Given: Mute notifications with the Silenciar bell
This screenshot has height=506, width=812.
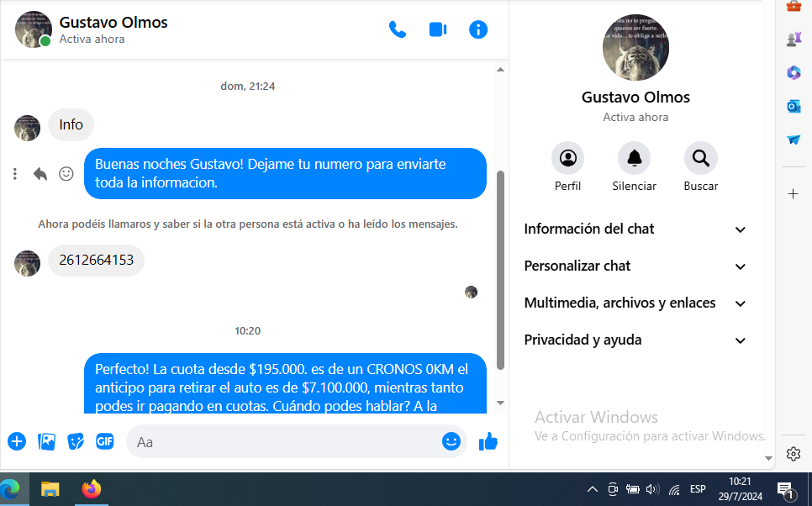Looking at the screenshot, I should [x=634, y=158].
